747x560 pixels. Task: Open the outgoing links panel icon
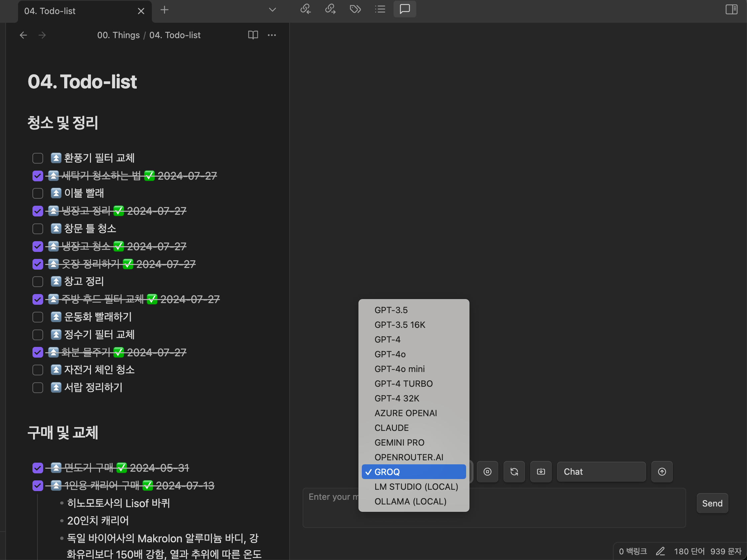point(330,9)
